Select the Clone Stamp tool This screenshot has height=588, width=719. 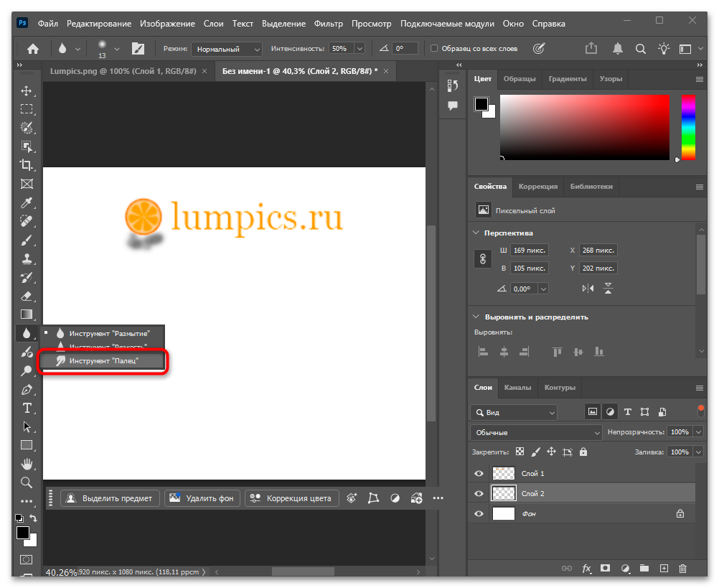pos(27,258)
